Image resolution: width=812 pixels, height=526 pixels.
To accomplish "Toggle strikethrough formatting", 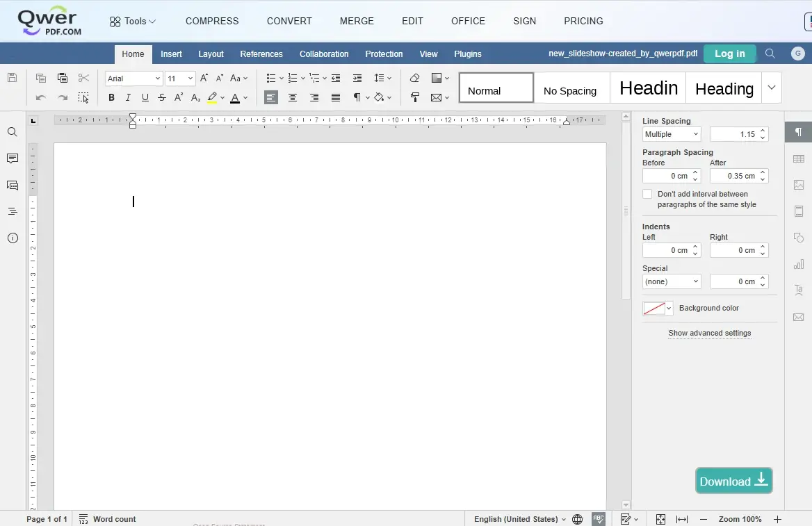I will point(162,97).
